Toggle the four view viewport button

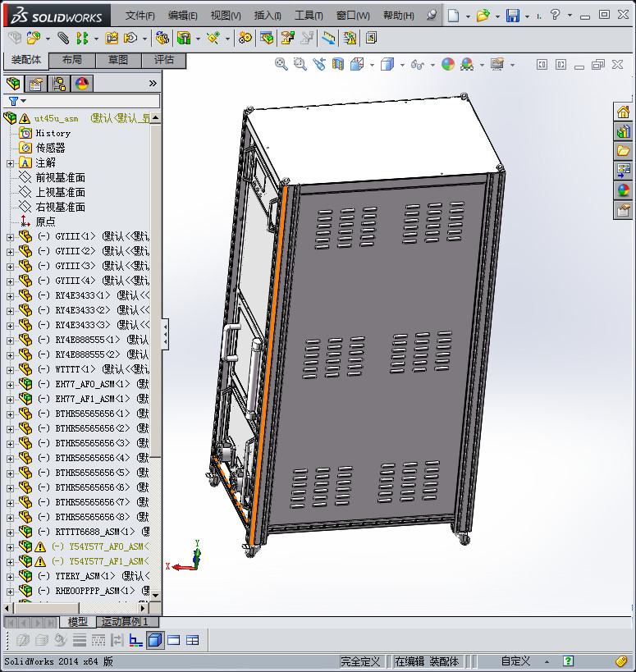coord(193,640)
